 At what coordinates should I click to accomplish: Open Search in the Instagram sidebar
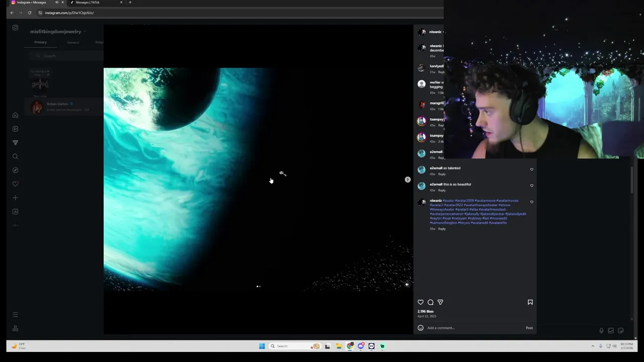click(15, 156)
